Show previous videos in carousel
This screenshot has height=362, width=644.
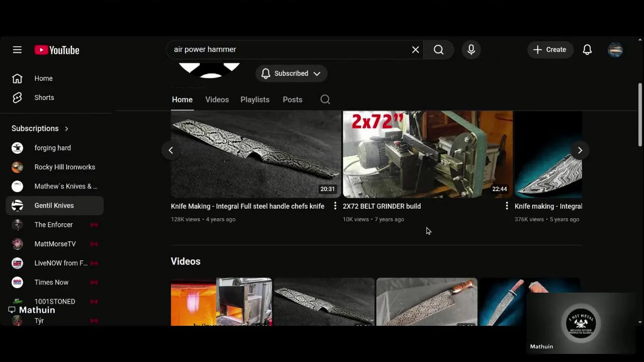click(x=171, y=150)
